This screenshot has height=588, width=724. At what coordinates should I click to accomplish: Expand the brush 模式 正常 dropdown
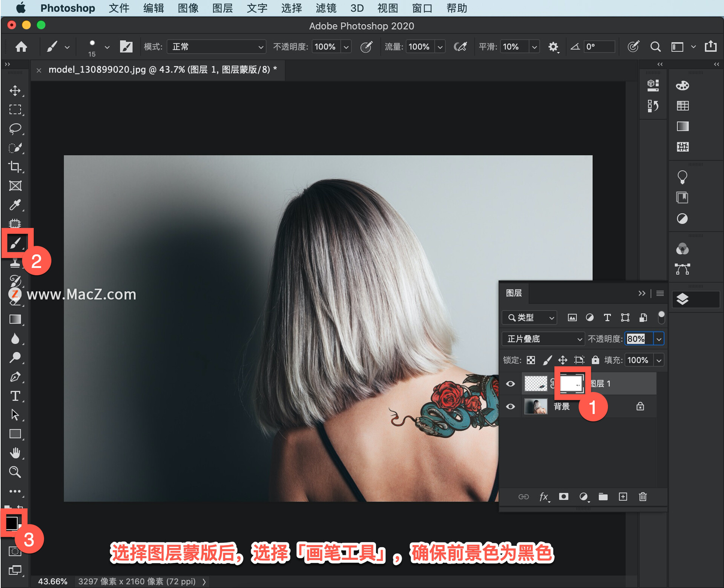(x=216, y=47)
